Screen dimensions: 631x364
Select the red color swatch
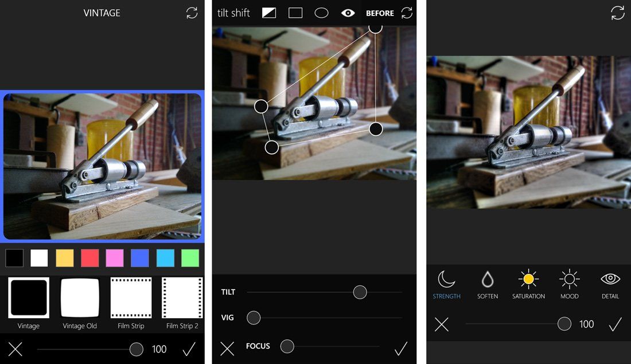click(x=89, y=258)
